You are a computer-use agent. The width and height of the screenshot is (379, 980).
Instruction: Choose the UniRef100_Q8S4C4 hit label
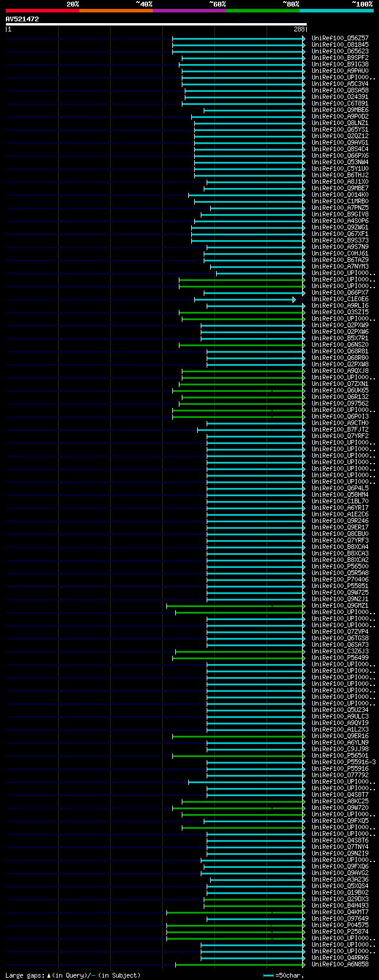click(x=340, y=149)
